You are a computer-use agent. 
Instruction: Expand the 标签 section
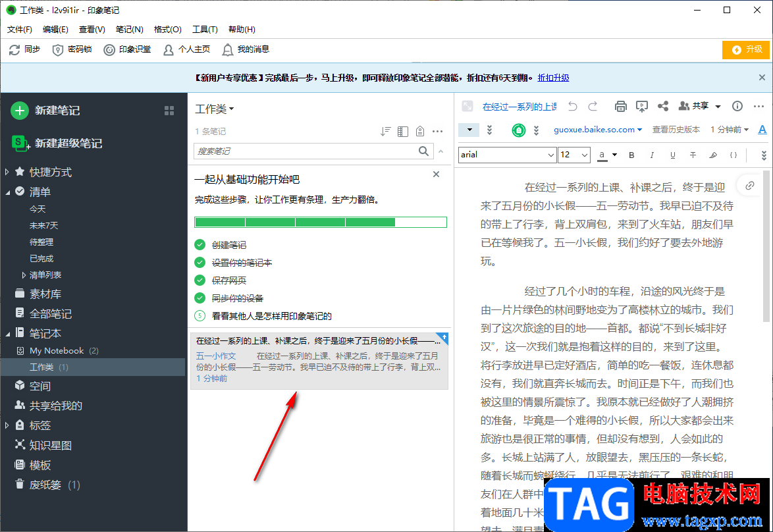click(7, 425)
